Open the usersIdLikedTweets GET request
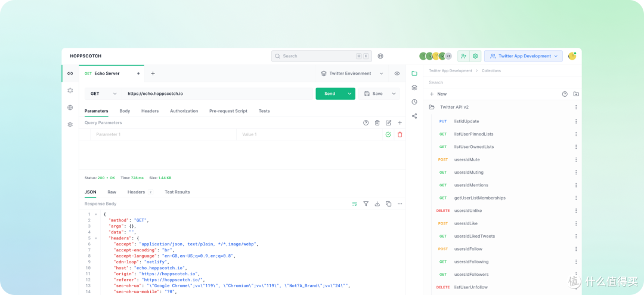This screenshot has width=644, height=295. (x=475, y=236)
